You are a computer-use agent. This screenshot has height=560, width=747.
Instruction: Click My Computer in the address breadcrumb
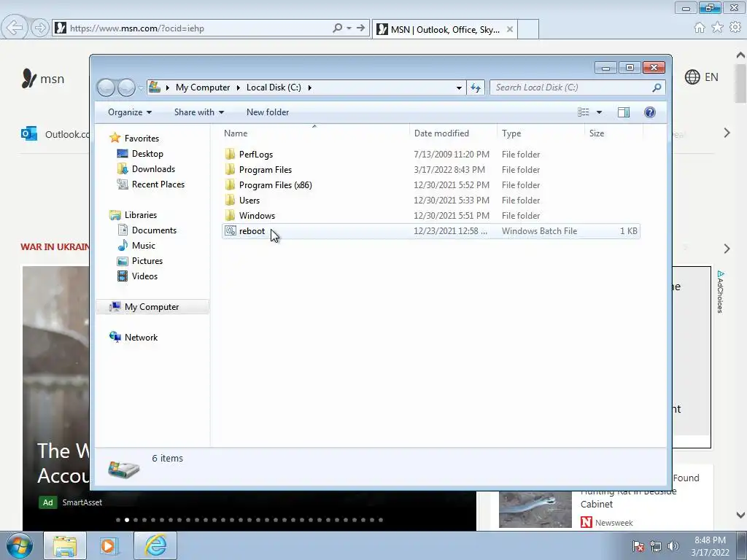203,87
